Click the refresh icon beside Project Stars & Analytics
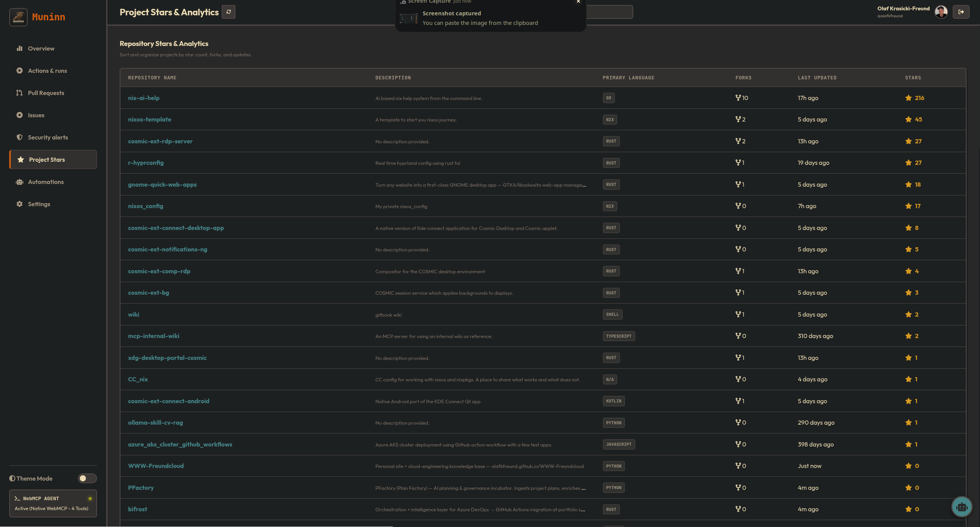 tap(229, 12)
